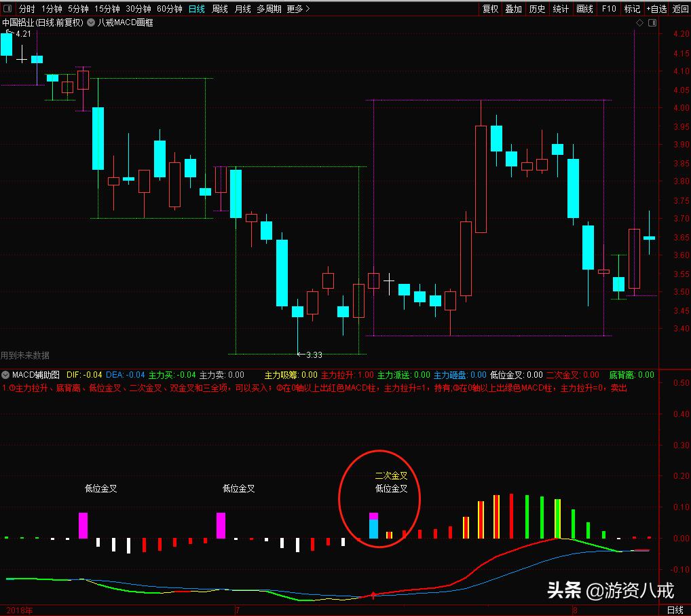The width and height of the screenshot is (691, 616).
Task: Click the 返回 back button
Action: (x=679, y=9)
